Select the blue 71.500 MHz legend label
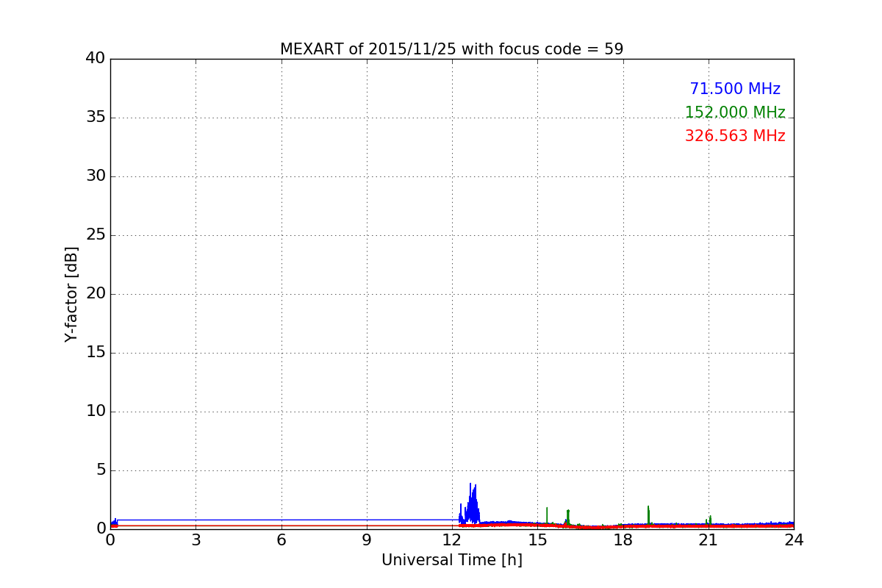Viewport: 882px width, 588px height. [735, 89]
